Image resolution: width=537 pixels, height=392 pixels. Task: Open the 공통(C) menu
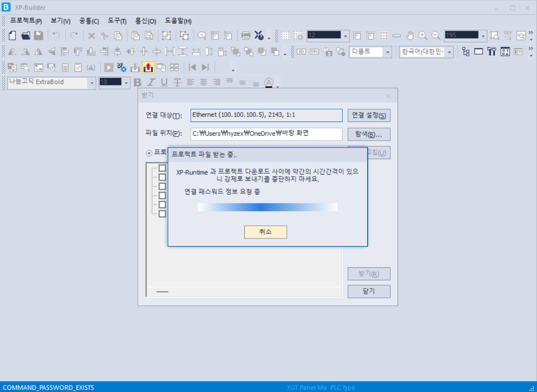pyautogui.click(x=89, y=21)
